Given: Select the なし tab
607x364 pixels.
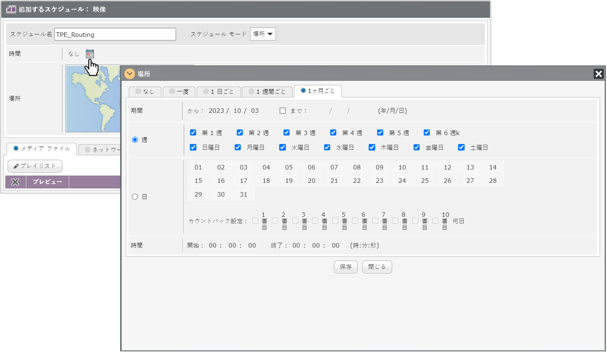Looking at the screenshot, I should [x=145, y=92].
